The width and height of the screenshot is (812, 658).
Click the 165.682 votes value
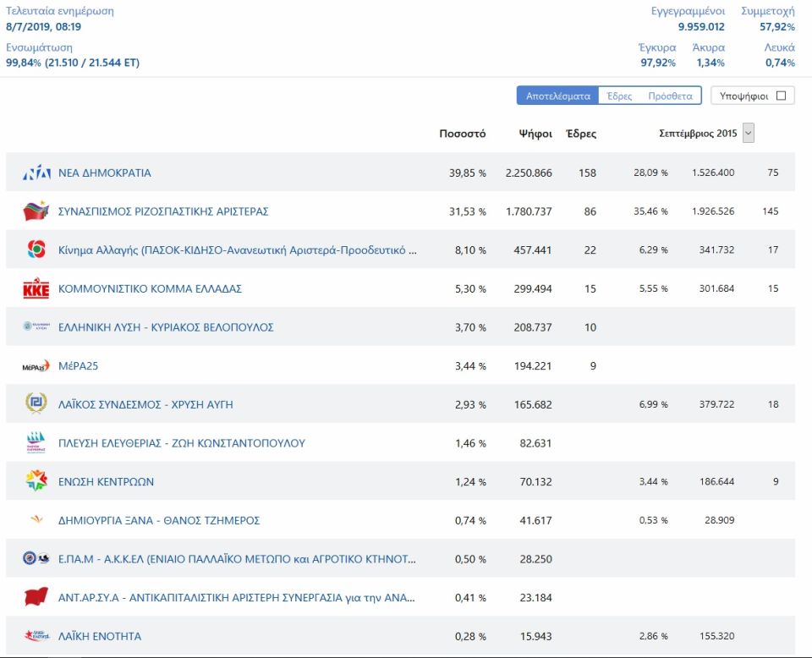533,404
